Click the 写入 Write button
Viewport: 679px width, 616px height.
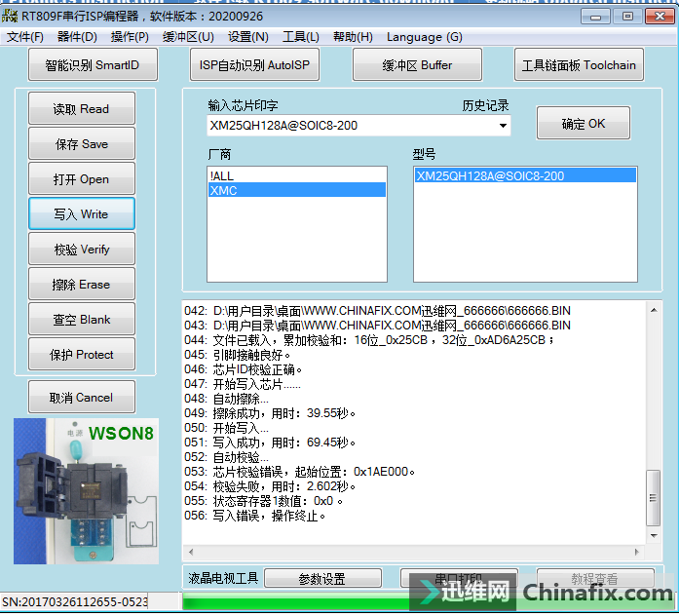(x=82, y=214)
